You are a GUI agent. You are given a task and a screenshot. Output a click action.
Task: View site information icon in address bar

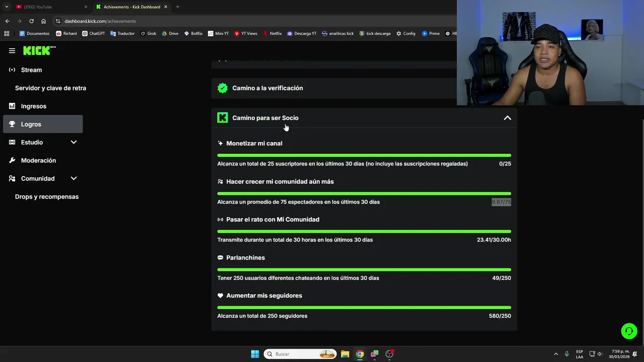58,21
